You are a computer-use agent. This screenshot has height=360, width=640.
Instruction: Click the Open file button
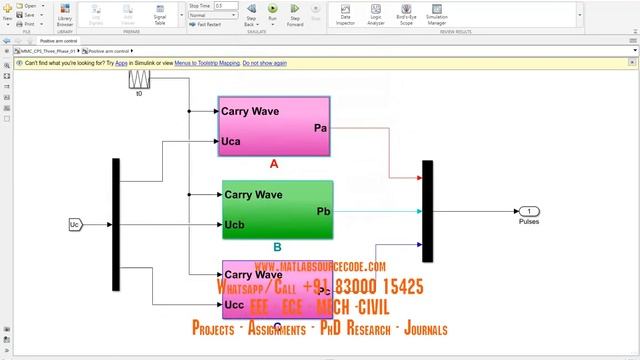pyautogui.click(x=27, y=6)
